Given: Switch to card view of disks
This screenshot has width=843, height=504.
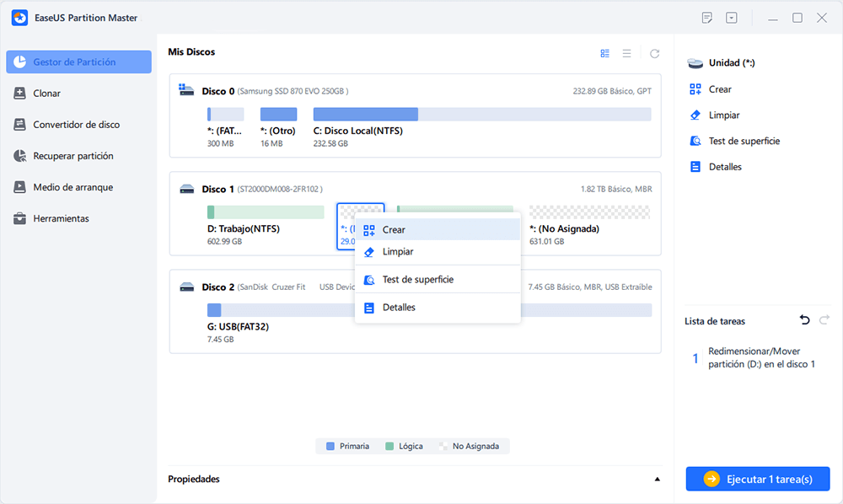Looking at the screenshot, I should tap(604, 53).
